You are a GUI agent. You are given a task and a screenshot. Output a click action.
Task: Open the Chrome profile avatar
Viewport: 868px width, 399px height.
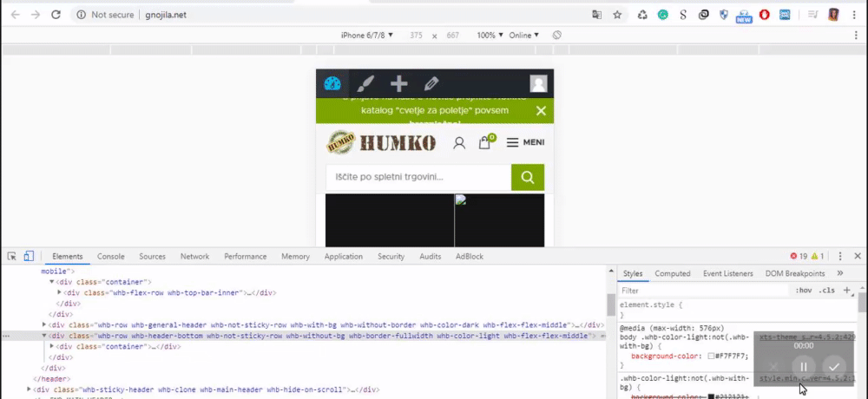[x=833, y=15]
